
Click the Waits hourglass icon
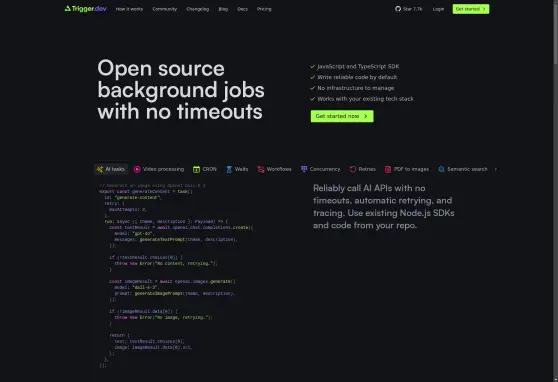point(229,169)
